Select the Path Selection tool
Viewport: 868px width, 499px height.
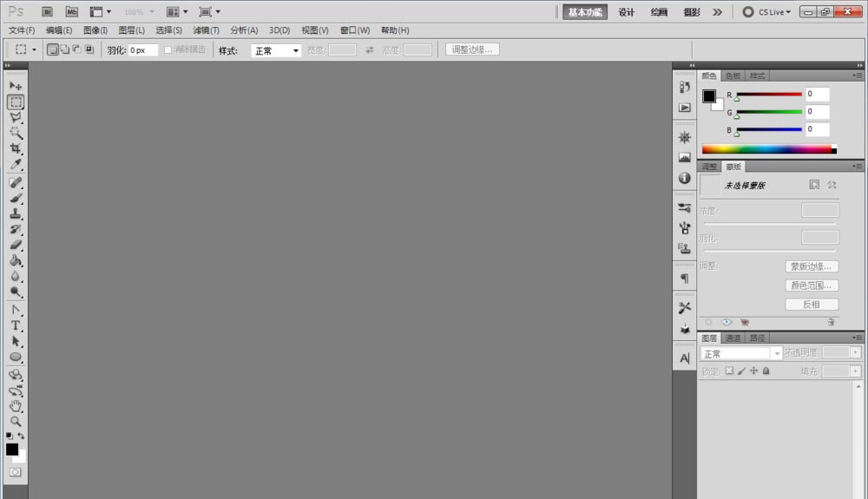pos(16,341)
